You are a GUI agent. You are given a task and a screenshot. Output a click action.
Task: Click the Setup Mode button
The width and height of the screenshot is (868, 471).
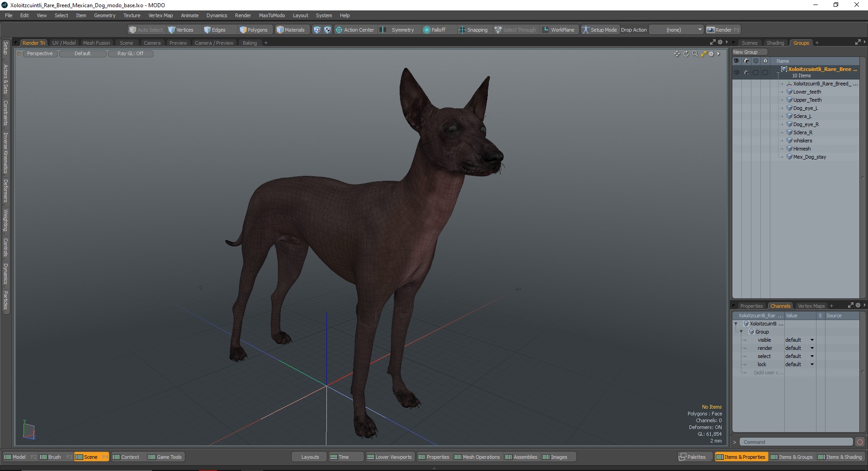599,30
